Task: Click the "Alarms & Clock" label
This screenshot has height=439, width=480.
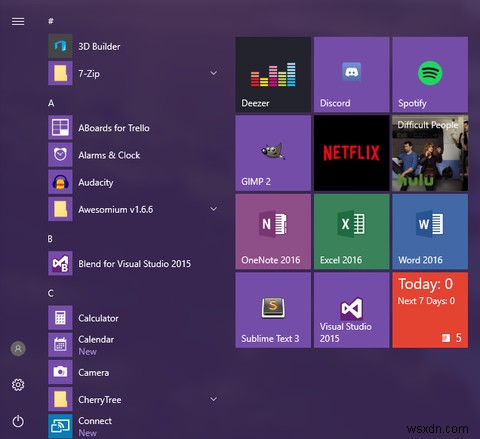Action: [109, 155]
